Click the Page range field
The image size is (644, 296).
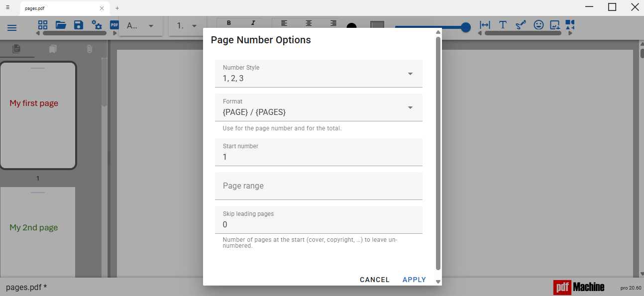(319, 186)
